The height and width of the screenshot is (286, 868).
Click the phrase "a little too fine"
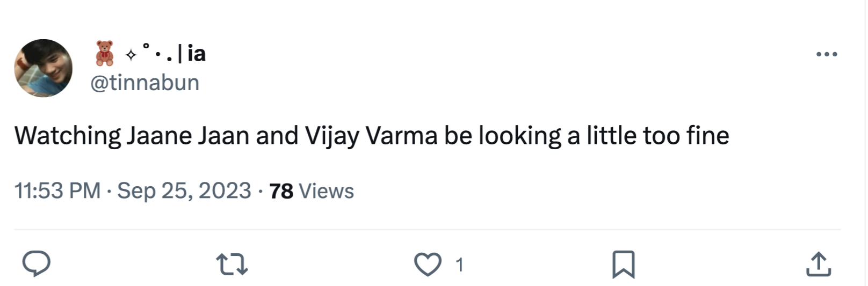(648, 136)
